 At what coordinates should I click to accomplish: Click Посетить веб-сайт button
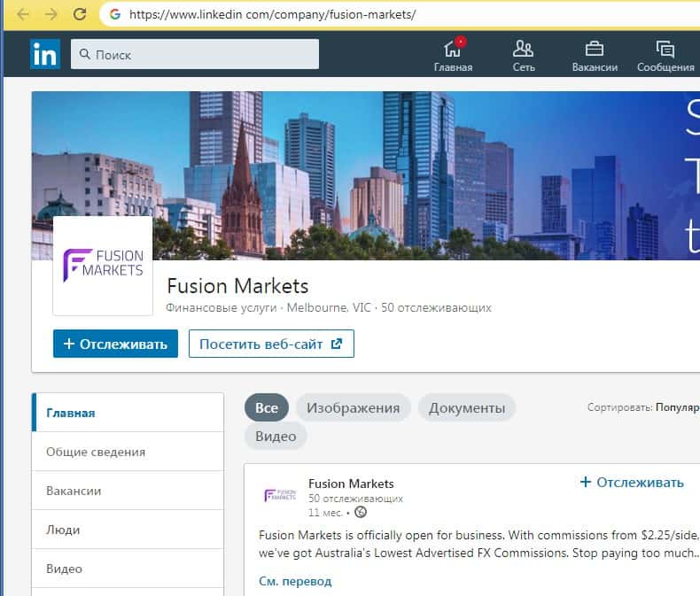pyautogui.click(x=271, y=344)
